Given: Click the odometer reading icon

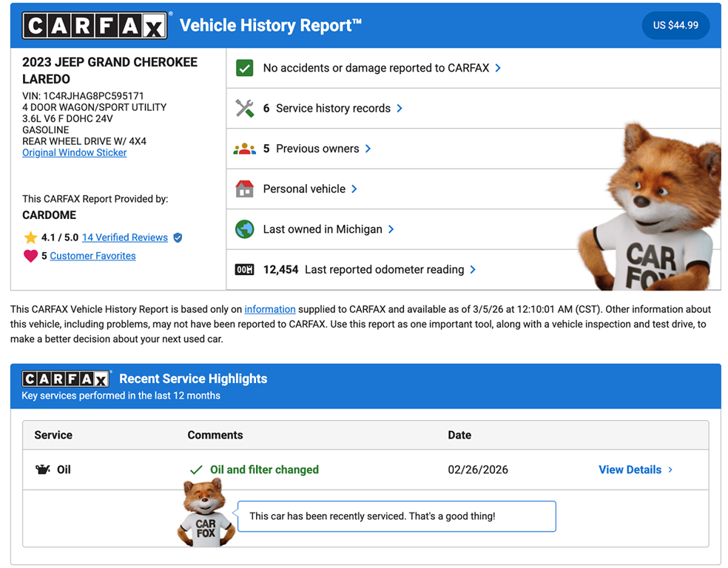Looking at the screenshot, I should (x=244, y=270).
